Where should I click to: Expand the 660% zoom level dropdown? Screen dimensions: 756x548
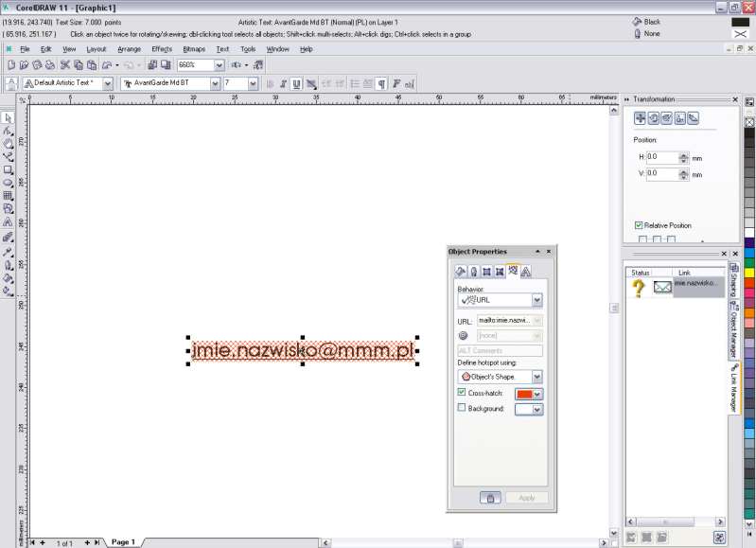pyautogui.click(x=219, y=65)
